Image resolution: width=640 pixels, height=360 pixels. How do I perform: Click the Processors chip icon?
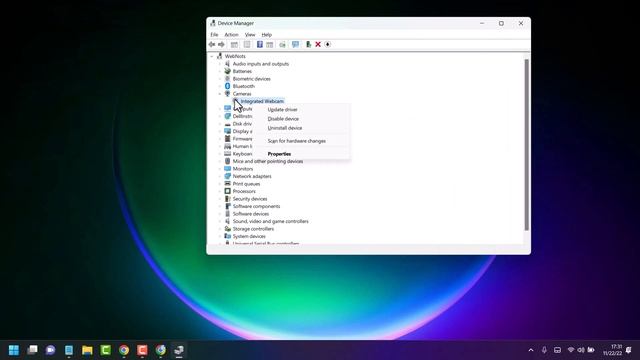point(228,191)
